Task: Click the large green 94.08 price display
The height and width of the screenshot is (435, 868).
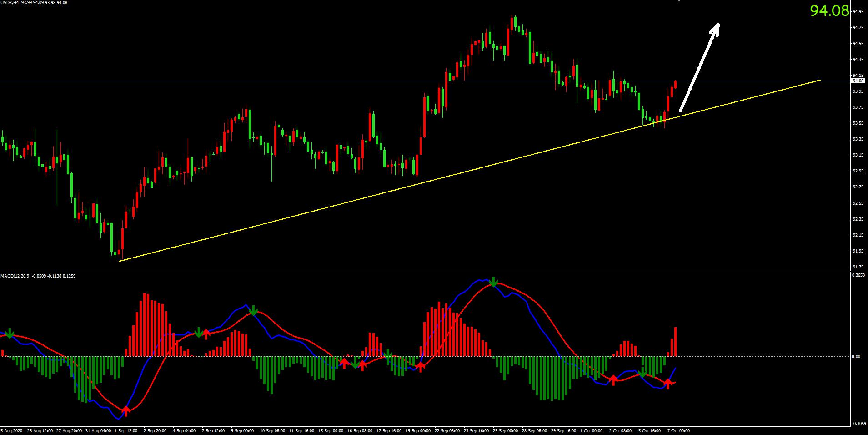Action: pyautogui.click(x=829, y=11)
